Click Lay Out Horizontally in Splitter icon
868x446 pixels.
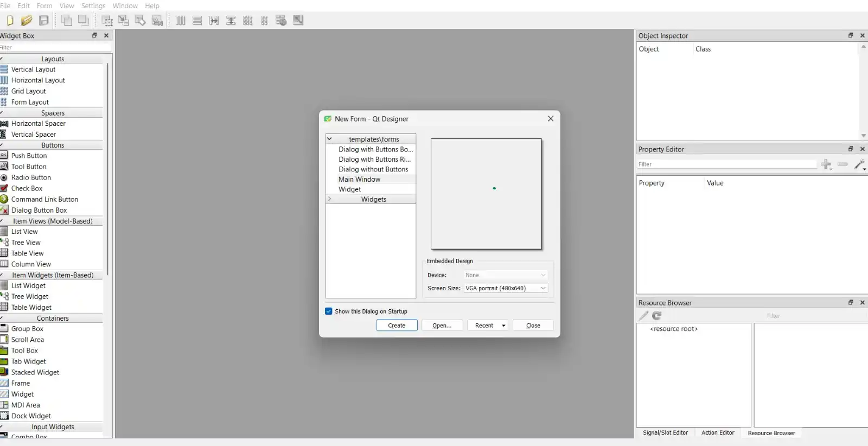[x=214, y=21]
